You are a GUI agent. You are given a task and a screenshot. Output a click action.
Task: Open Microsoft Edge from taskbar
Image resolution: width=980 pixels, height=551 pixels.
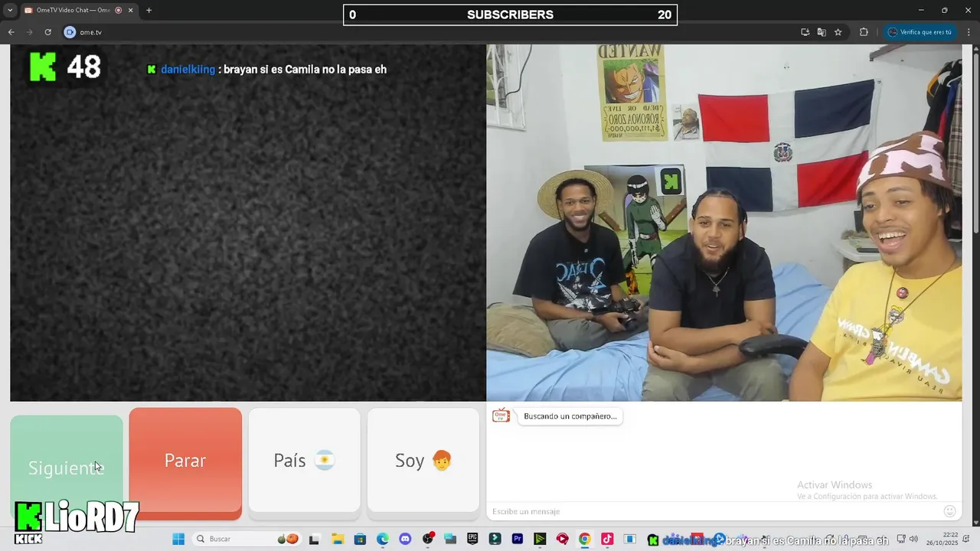tap(383, 539)
